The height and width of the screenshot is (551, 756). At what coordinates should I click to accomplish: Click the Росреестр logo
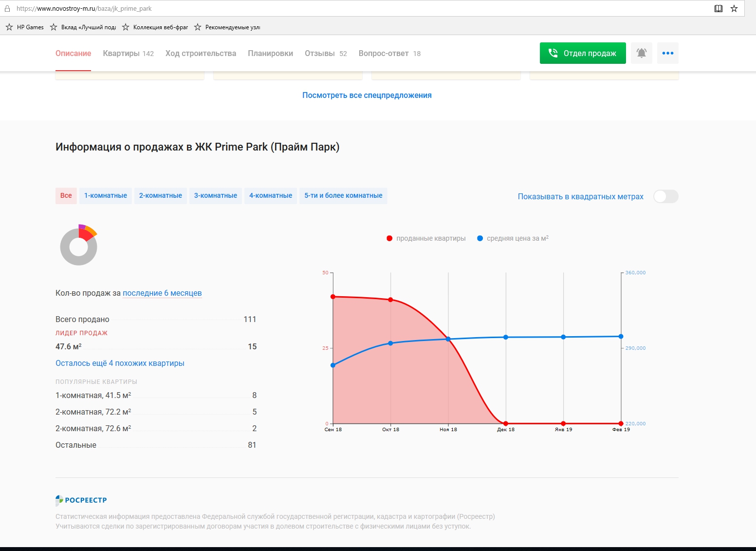(x=81, y=500)
